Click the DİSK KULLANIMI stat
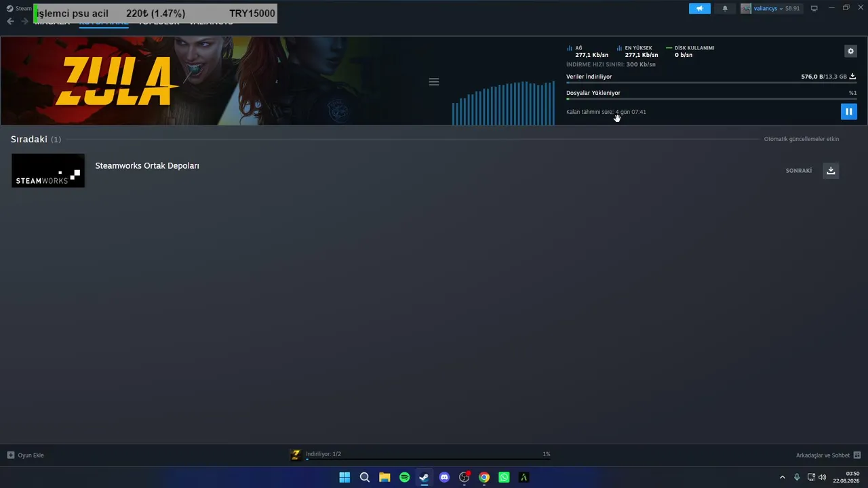Viewport: 868px width, 488px height. (x=690, y=52)
